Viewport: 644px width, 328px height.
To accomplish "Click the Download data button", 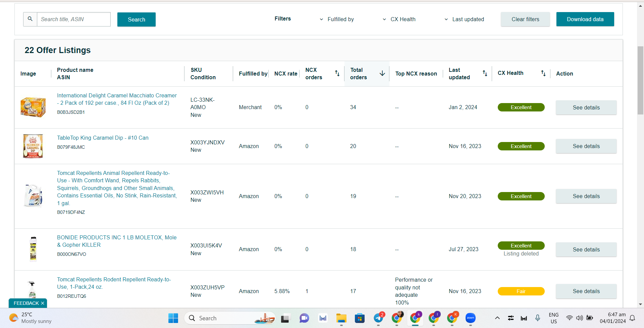I will (585, 19).
